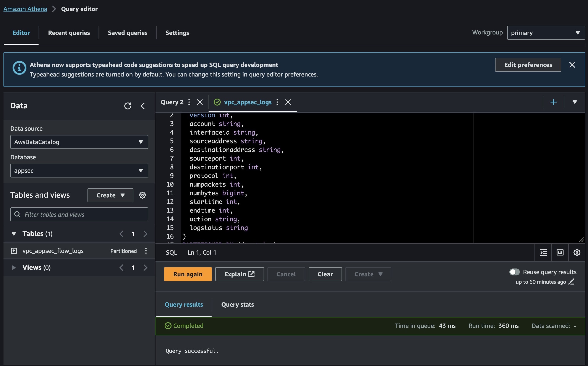Viewport: 588px width, 366px height.
Task: Open the Workgroup primary dropdown
Action: click(546, 33)
